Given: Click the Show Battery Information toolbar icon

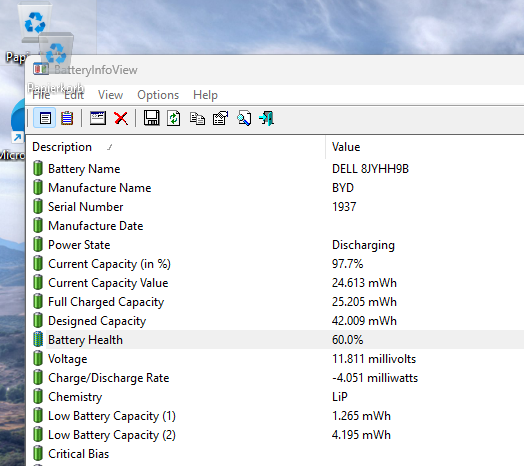Looking at the screenshot, I should [45, 118].
